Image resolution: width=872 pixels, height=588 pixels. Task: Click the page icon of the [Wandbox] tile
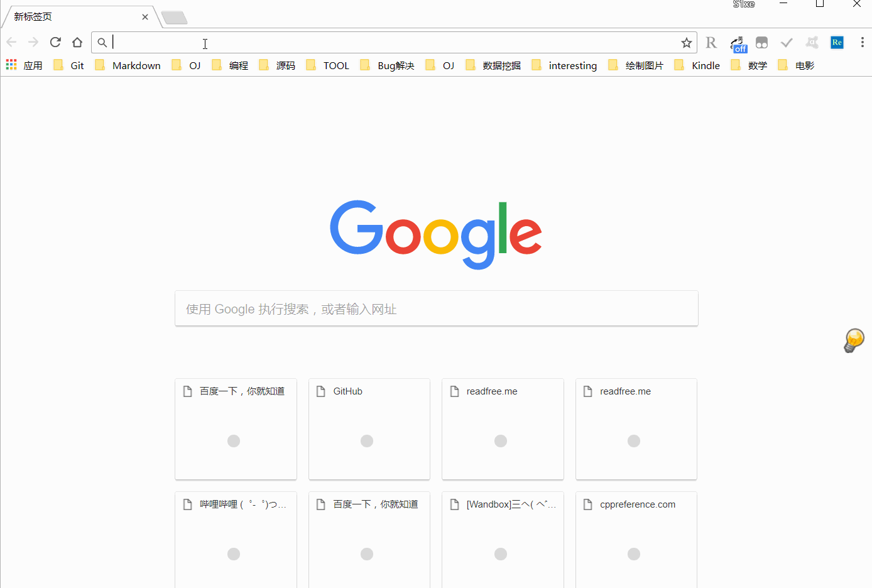click(454, 504)
